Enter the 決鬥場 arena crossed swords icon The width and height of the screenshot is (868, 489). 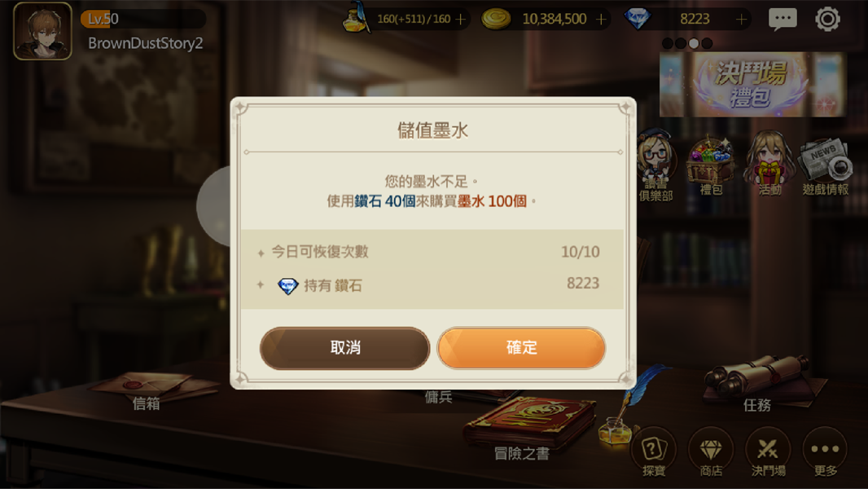[x=768, y=452]
